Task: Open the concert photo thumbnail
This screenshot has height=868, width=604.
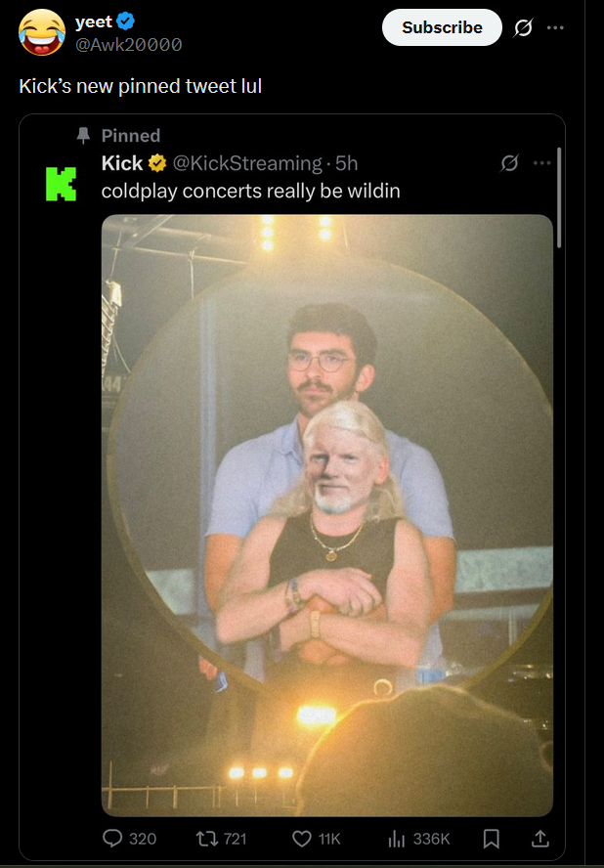Action: pyautogui.click(x=327, y=515)
